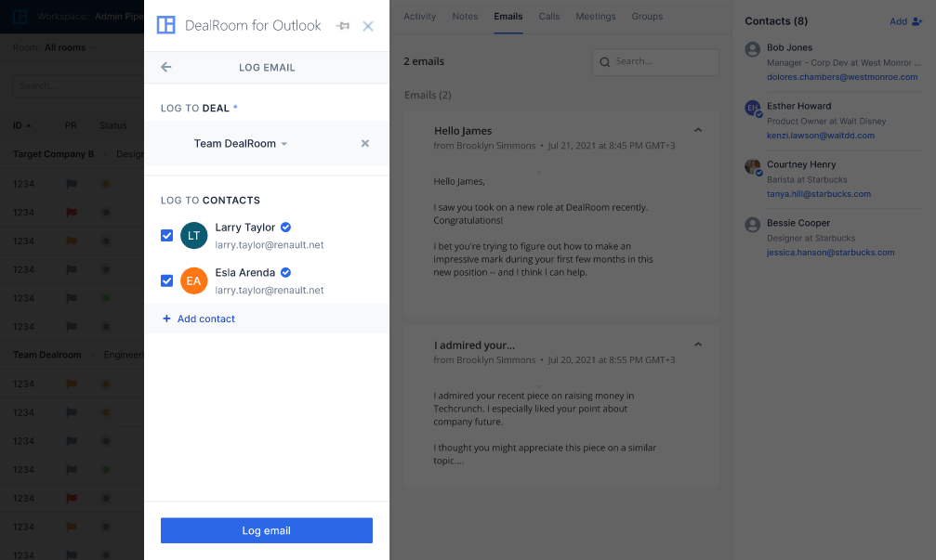Viewport: 936px width, 560px height.
Task: Click the add-person icon beside Add in Contacts
Action: coord(915,20)
